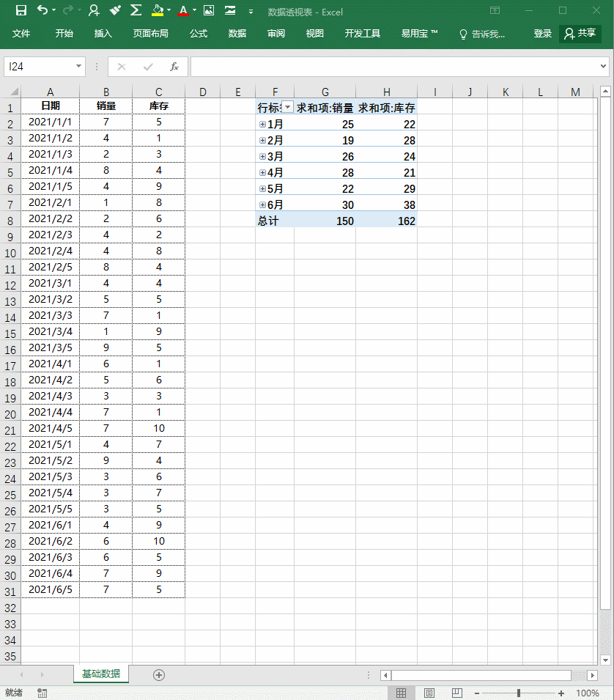Switch to Page Layout view icon

pyautogui.click(x=429, y=693)
